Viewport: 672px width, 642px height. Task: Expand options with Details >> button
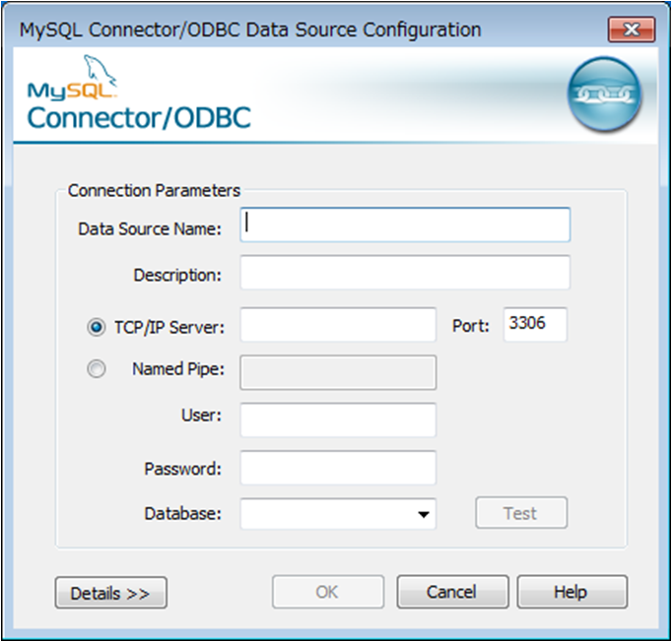coord(111,593)
